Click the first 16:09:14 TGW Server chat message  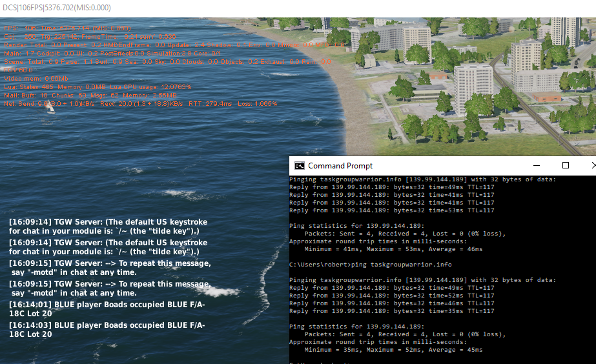(108, 227)
